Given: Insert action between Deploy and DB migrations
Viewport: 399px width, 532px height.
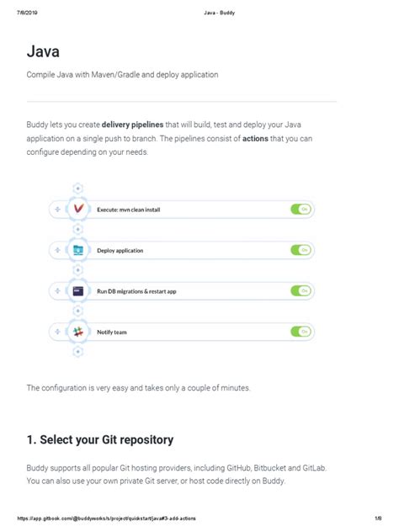Looking at the screenshot, I should (x=78, y=270).
